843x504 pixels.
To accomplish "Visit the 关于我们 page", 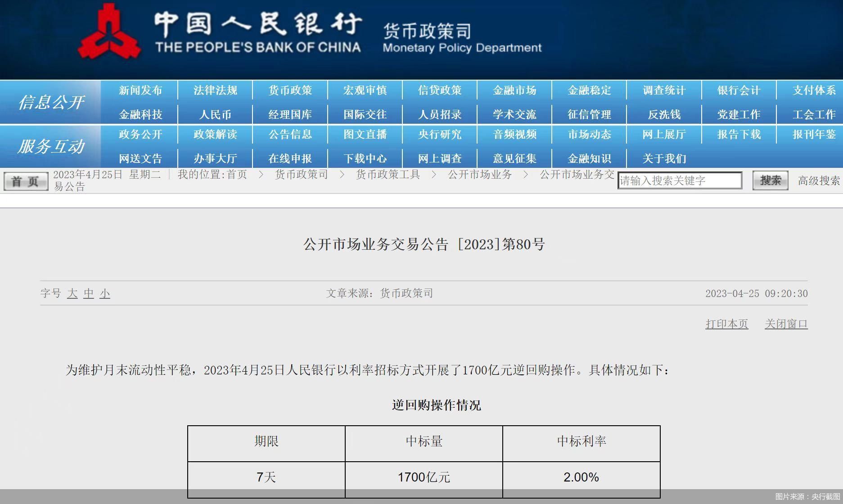I will tap(664, 158).
